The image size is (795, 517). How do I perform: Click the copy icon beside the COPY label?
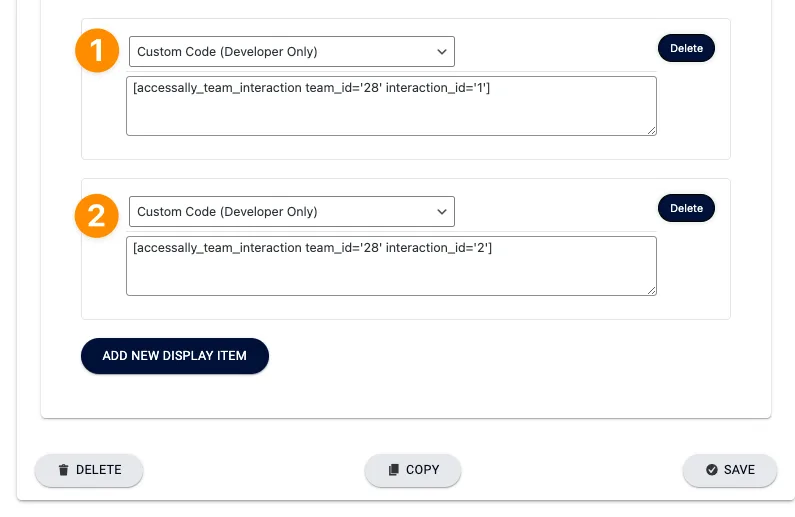[393, 470]
